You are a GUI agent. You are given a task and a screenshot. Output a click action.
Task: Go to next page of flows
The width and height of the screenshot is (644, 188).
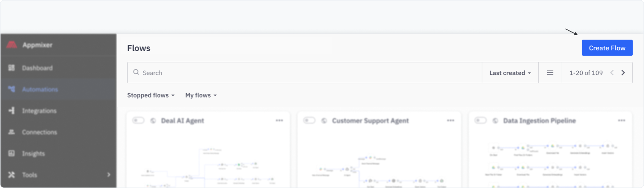[x=623, y=73]
